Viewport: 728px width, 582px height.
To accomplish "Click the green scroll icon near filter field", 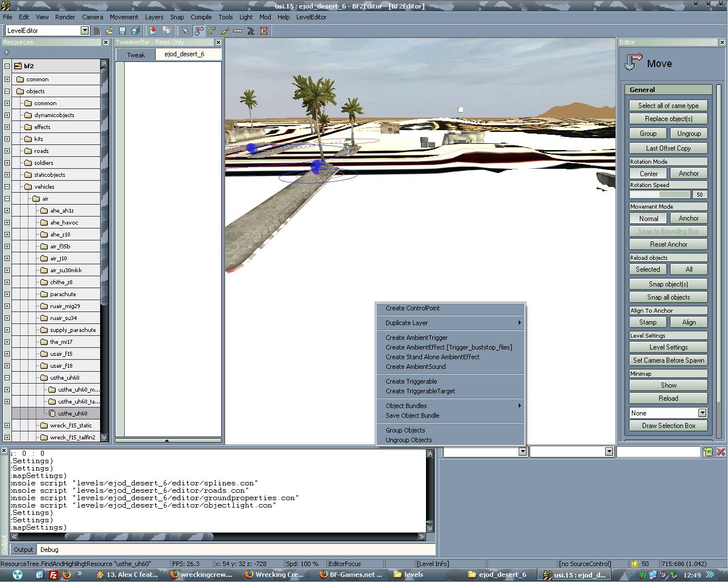I will coord(708,451).
